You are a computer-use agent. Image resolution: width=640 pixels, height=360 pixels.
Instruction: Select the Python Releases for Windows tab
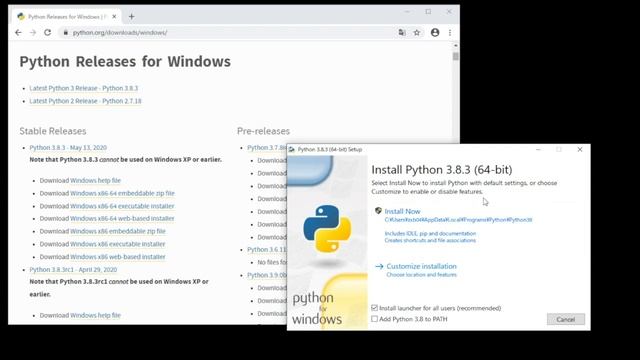click(x=67, y=16)
